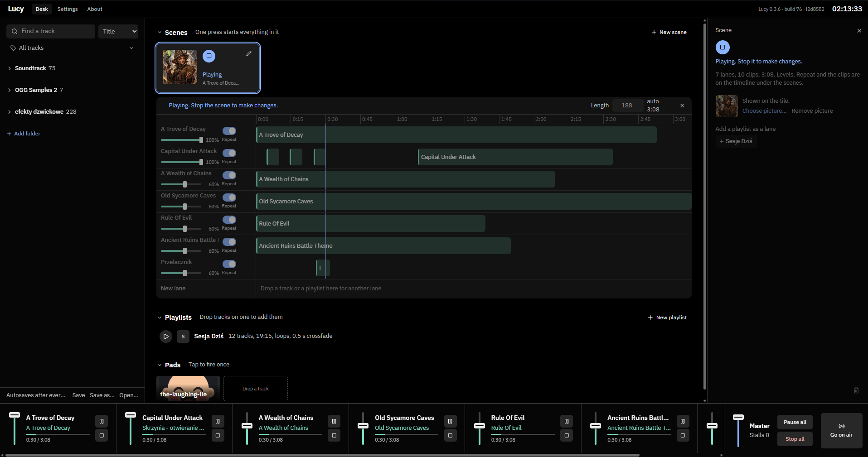Click the New scene plus button
Image resolution: width=868 pixels, height=457 pixels.
click(669, 32)
